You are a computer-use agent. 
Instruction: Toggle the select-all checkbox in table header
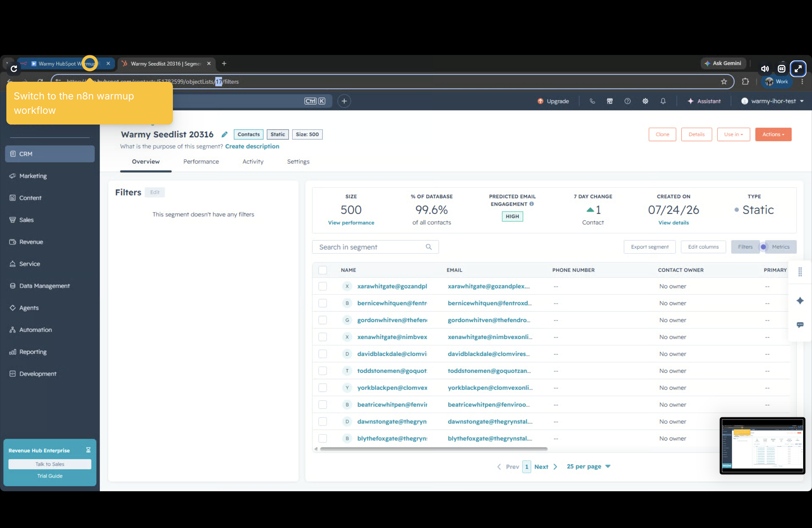click(x=322, y=270)
